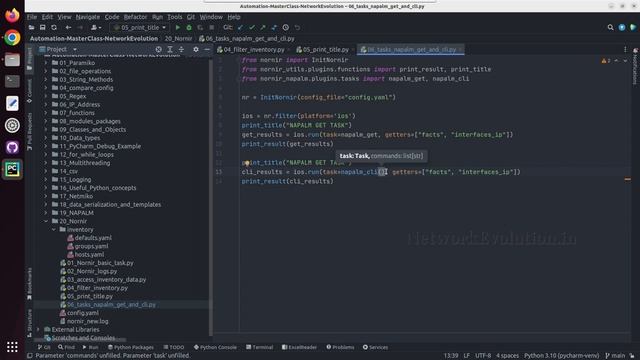This screenshot has width=640, height=360.
Task: Open the Navigate menu
Action: pos(88,17)
